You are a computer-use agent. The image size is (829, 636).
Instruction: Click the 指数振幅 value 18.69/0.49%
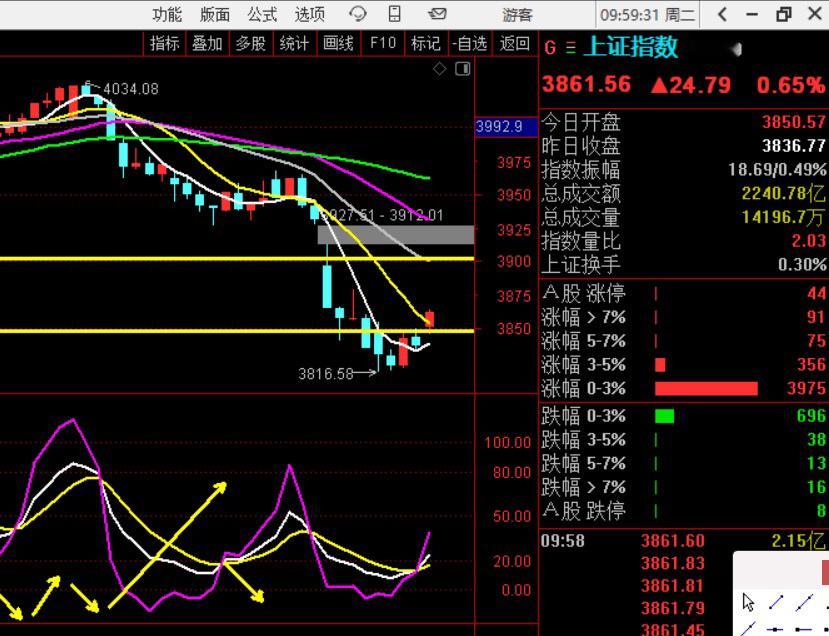coord(777,170)
